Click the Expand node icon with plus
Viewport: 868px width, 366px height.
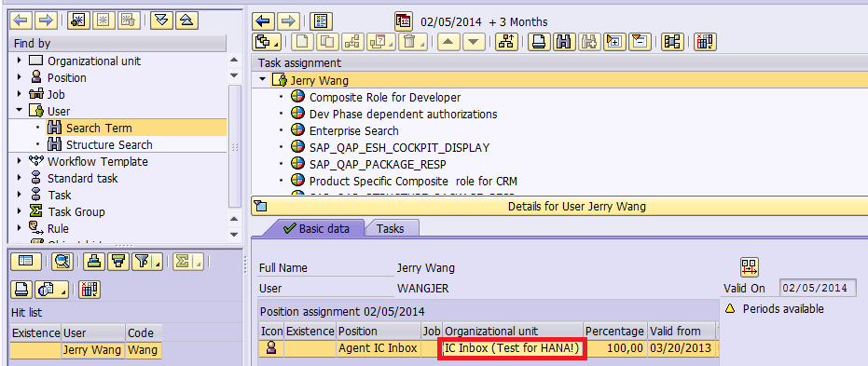[614, 41]
